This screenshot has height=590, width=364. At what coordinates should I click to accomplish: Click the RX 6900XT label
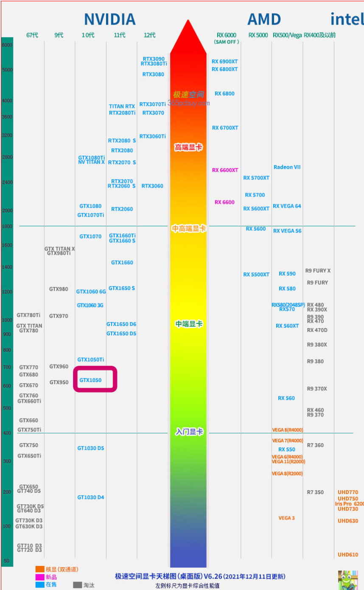(225, 62)
